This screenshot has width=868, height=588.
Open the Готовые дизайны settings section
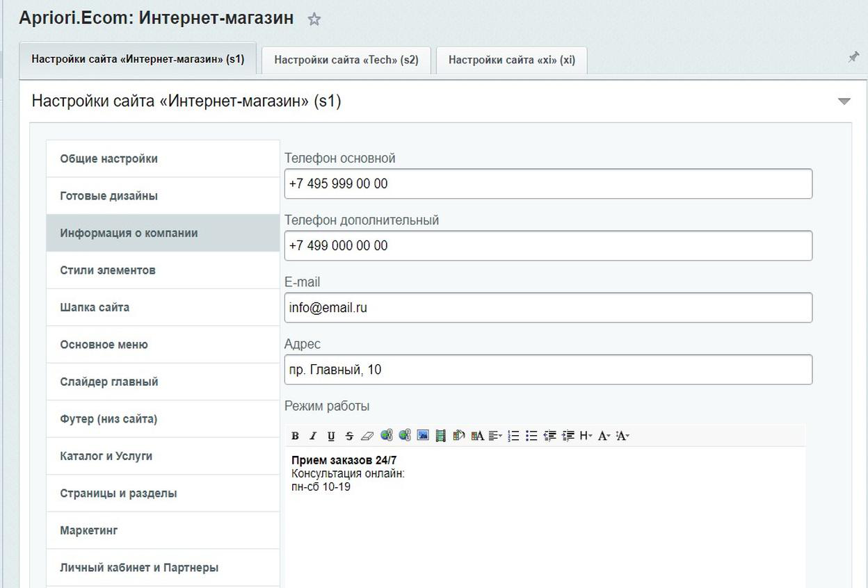pos(108,196)
